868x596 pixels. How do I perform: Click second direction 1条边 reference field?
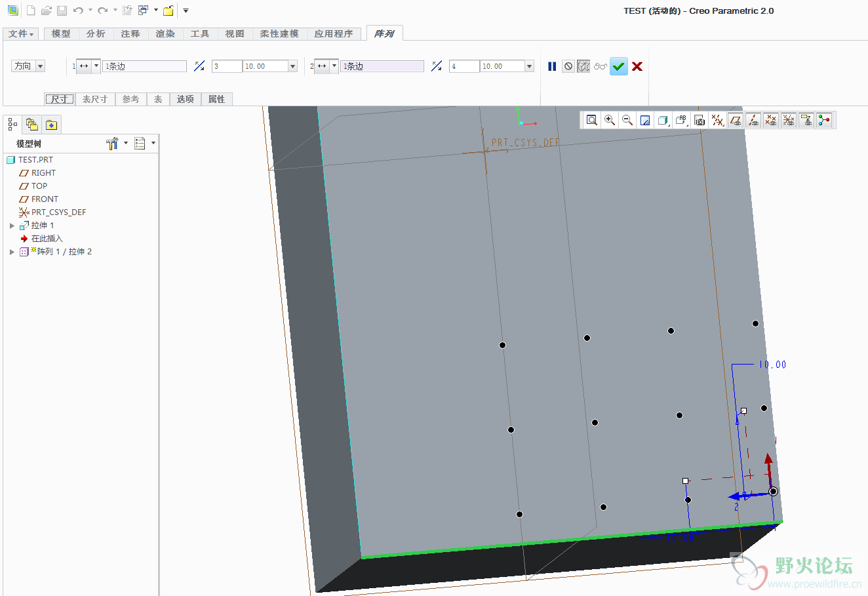pyautogui.click(x=382, y=66)
